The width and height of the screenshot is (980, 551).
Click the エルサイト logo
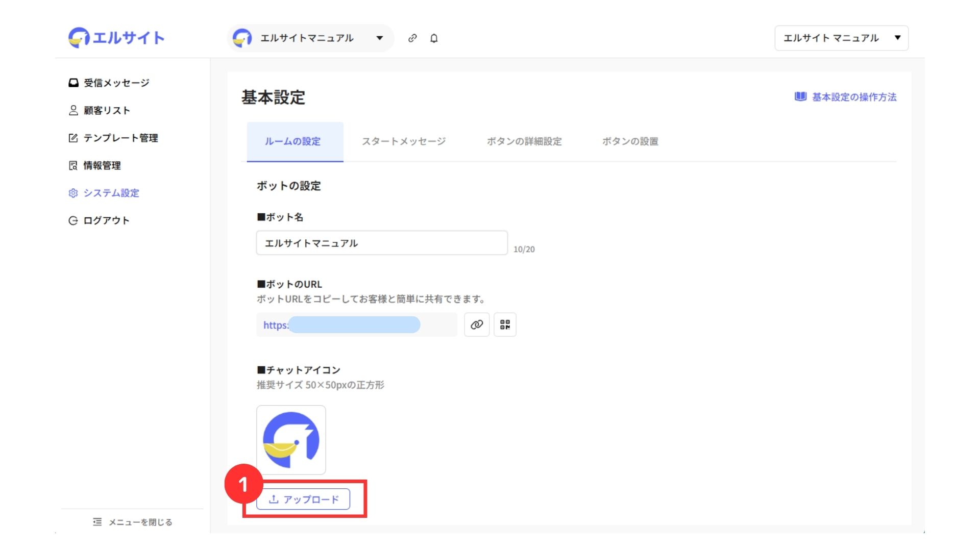(x=116, y=38)
